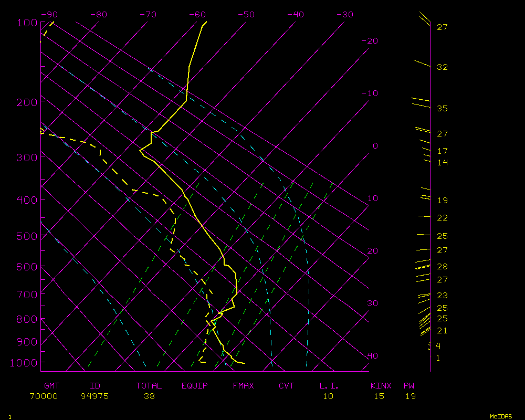Click the 40 isotherm label on right
This screenshot has height=420, width=525.
372,356
